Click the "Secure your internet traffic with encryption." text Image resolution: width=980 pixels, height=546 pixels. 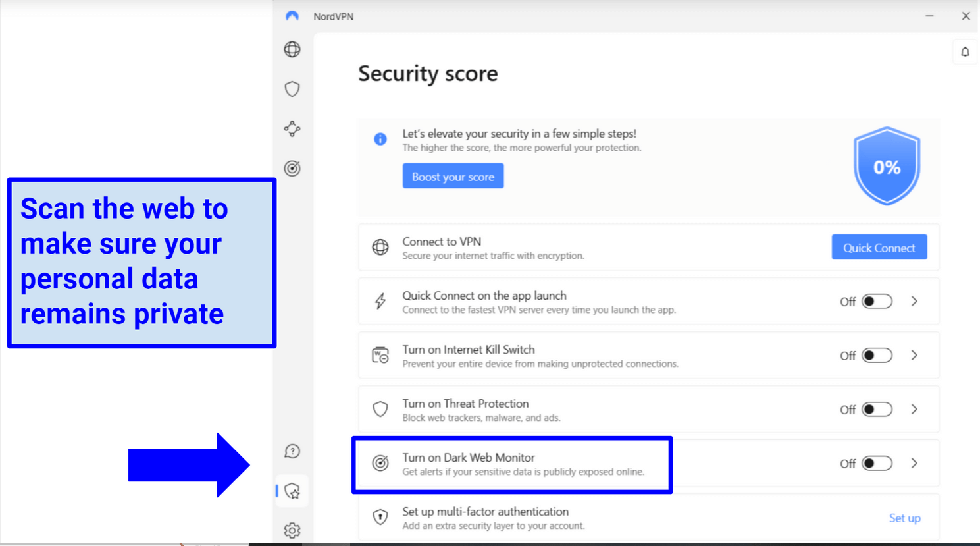pos(494,256)
